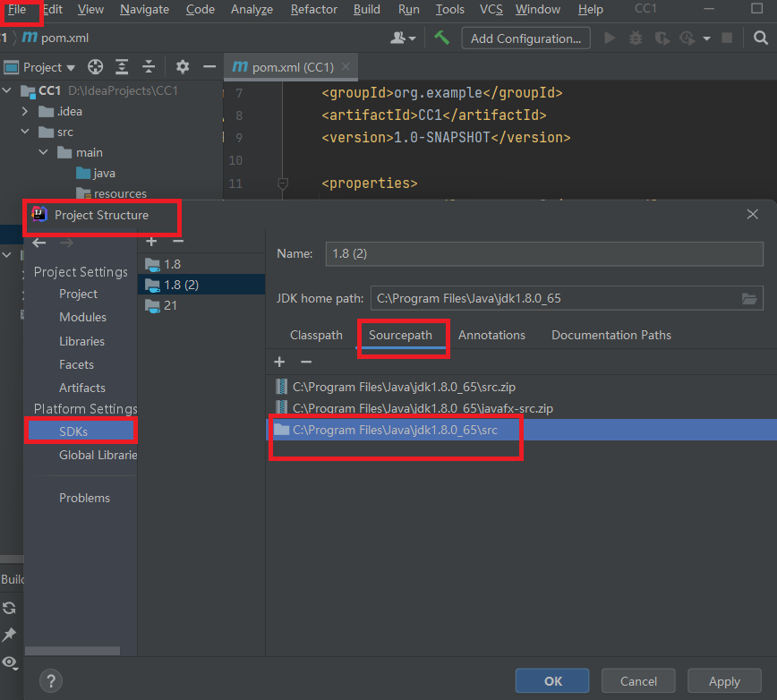Viewport: 777px width, 700px height.
Task: Click the pin icon in Build panel
Action: [10, 635]
